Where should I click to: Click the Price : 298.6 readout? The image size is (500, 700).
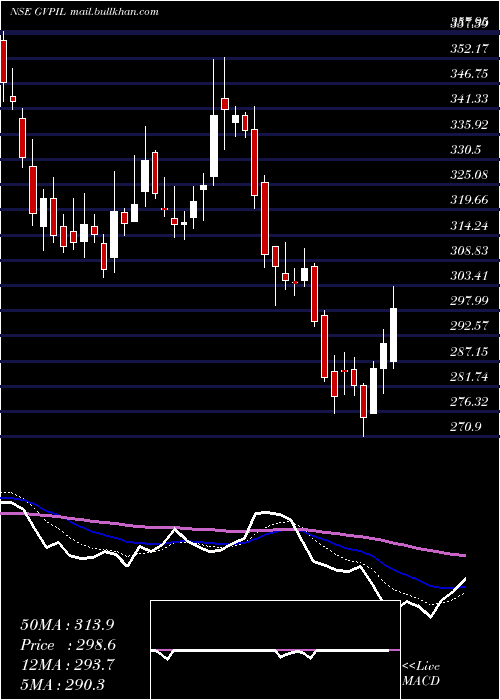[68, 645]
